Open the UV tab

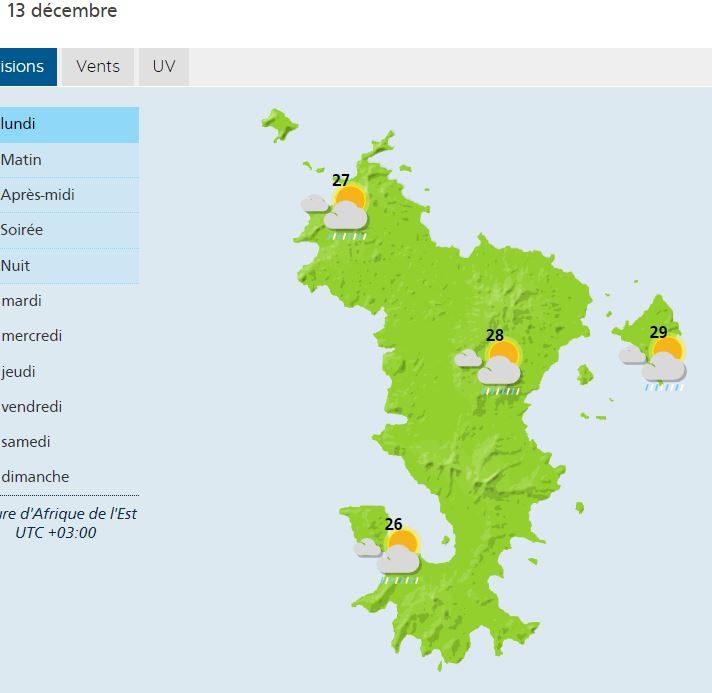164,67
